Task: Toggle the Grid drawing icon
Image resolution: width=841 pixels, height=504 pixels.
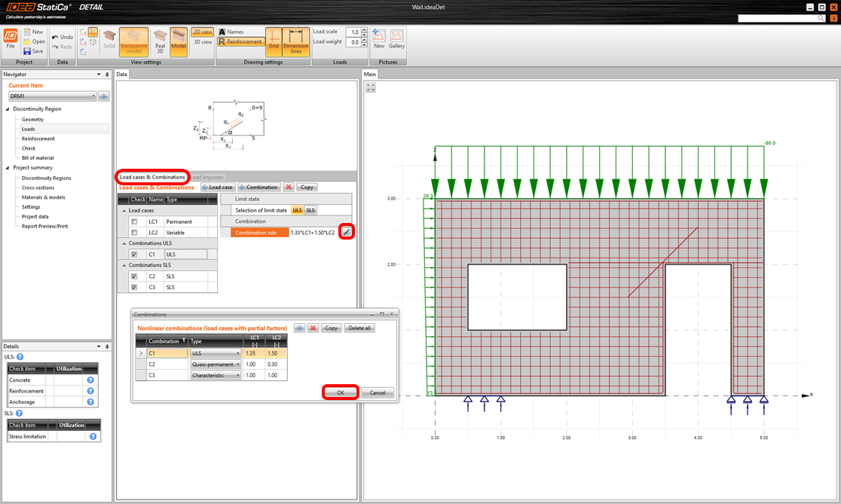Action: click(x=274, y=38)
